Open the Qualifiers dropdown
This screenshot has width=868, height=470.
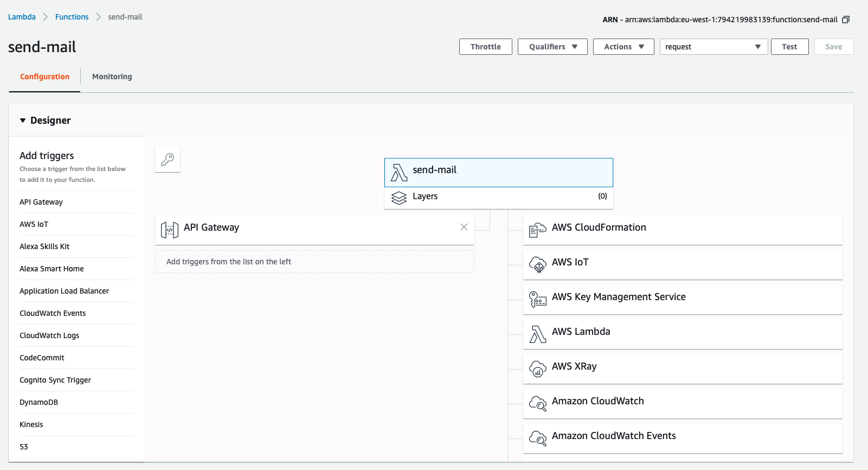pos(552,47)
